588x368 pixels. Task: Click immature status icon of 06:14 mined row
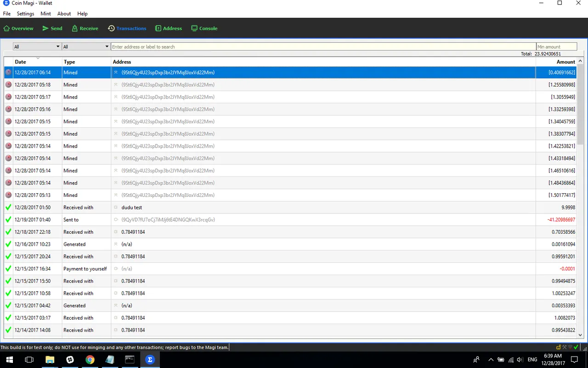[x=8, y=72]
